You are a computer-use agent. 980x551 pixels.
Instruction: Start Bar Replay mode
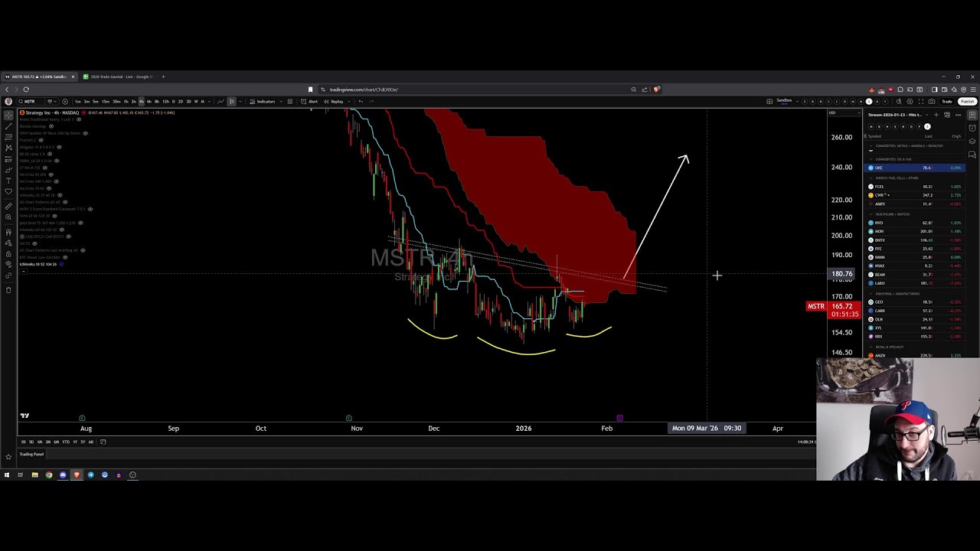(x=334, y=101)
